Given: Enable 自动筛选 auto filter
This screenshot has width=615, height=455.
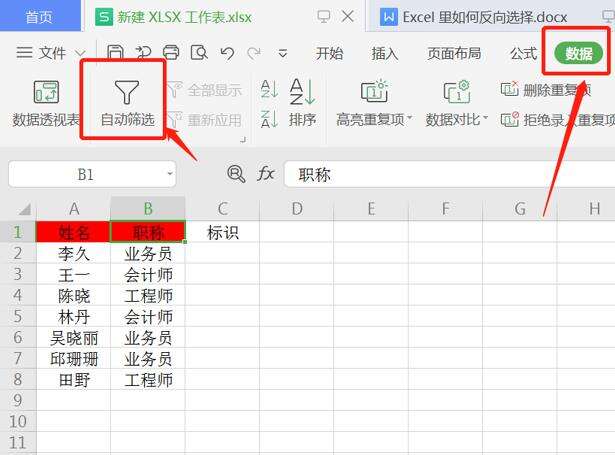Looking at the screenshot, I should [127, 104].
